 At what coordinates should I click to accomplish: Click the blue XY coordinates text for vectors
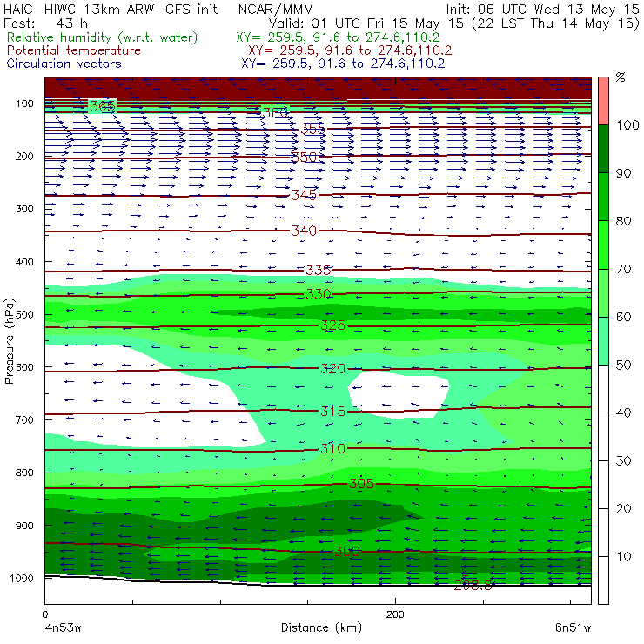(343, 64)
